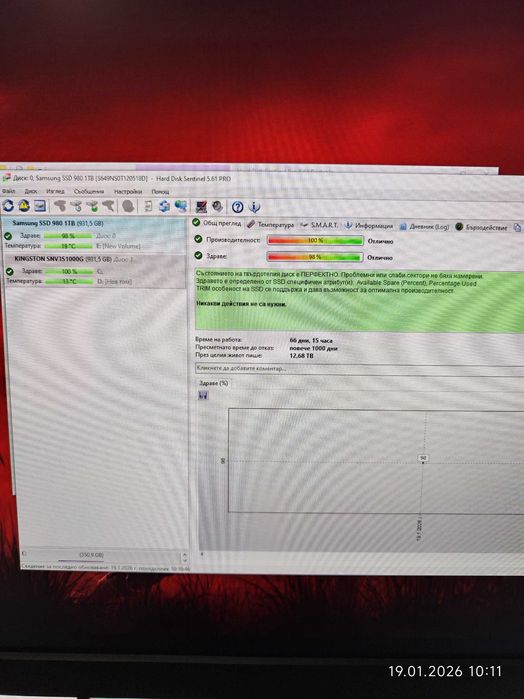
Task: Click the disk test icon with green ball
Action: (92, 206)
